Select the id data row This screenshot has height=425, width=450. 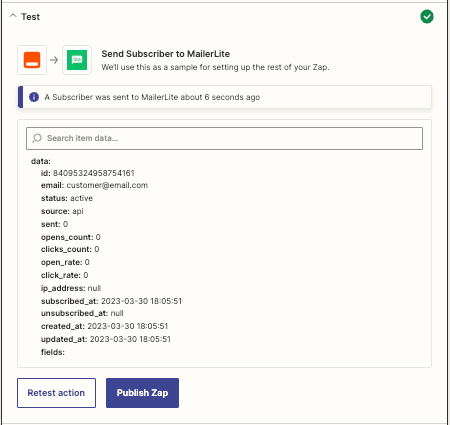(x=88, y=173)
